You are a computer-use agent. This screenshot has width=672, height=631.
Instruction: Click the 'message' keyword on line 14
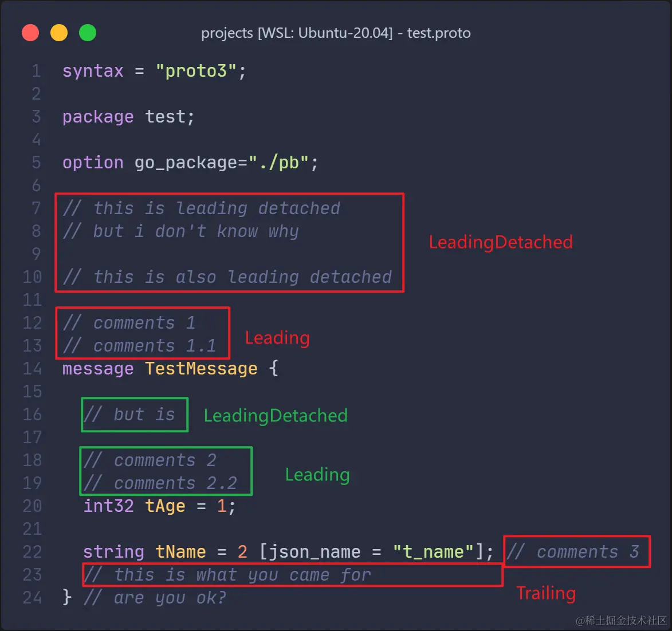[98, 369]
